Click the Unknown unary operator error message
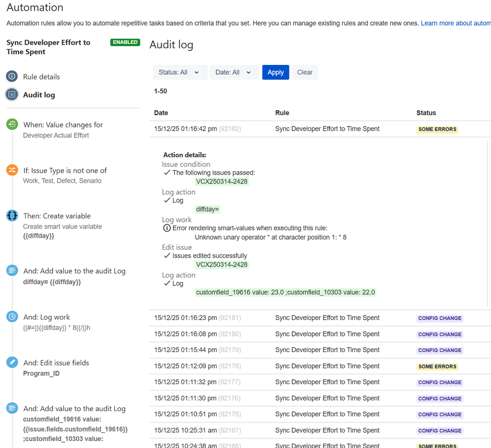Viewport: 491px width, 448px height. [x=270, y=238]
